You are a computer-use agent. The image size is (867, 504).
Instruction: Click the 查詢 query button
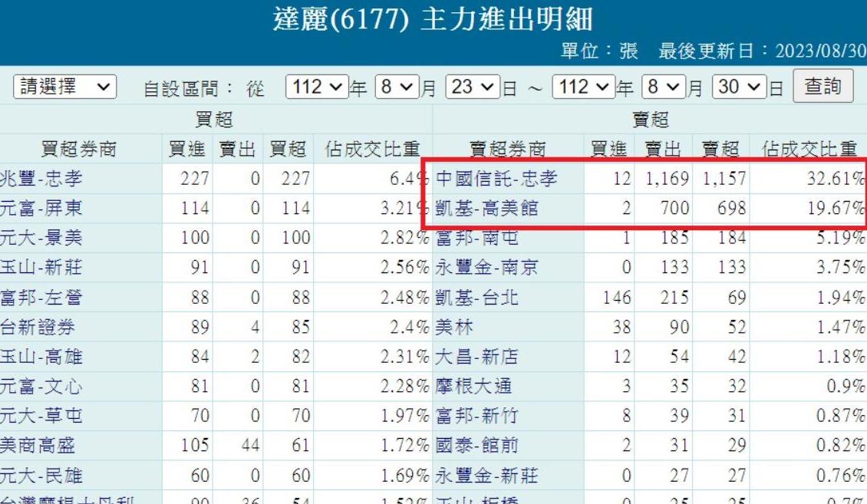pyautogui.click(x=822, y=86)
